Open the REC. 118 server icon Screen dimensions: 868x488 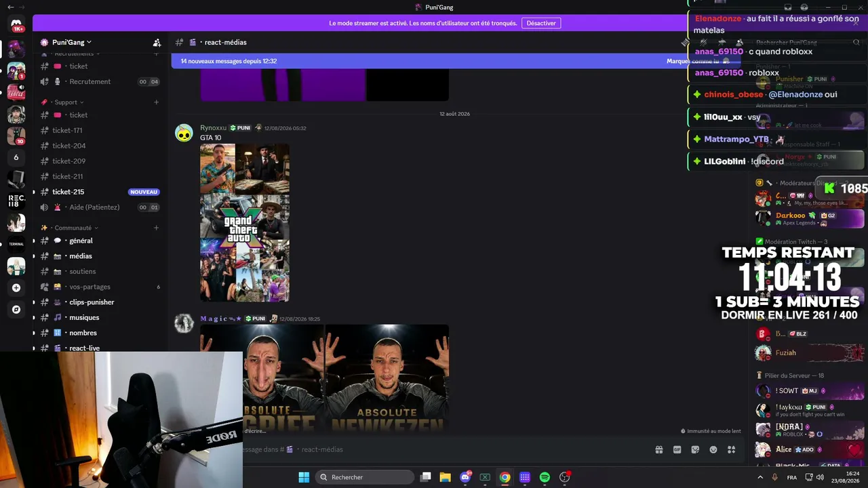16,201
